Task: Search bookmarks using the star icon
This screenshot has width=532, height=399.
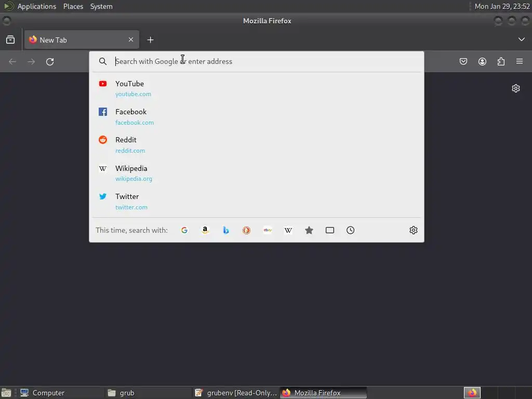Action: pos(309,230)
